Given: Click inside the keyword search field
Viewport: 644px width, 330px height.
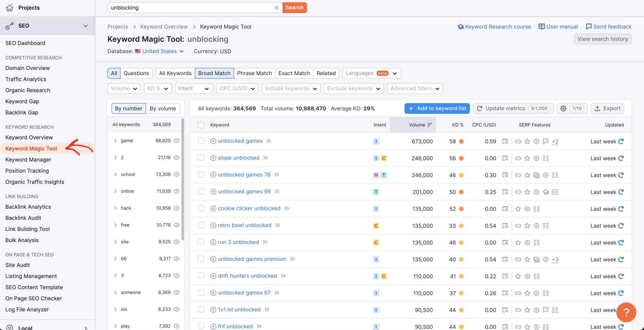Looking at the screenshot, I should point(192,8).
